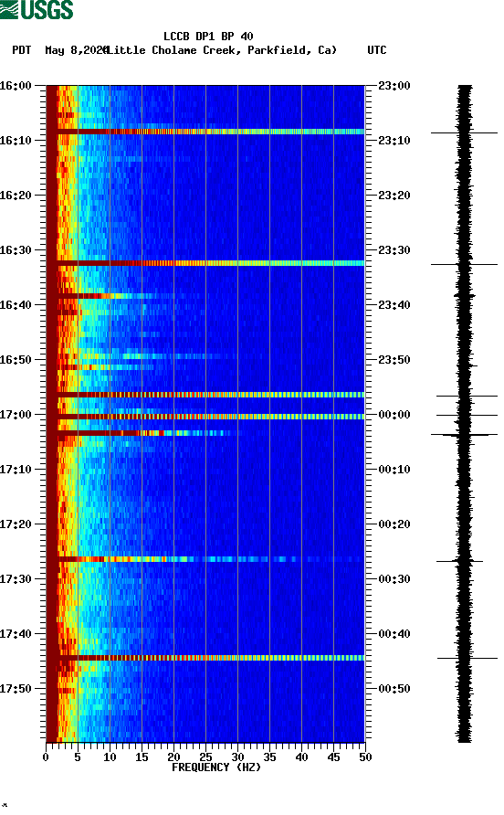Click the 17:30 PDT time label
Screen dimensions: 504x815
(16, 579)
